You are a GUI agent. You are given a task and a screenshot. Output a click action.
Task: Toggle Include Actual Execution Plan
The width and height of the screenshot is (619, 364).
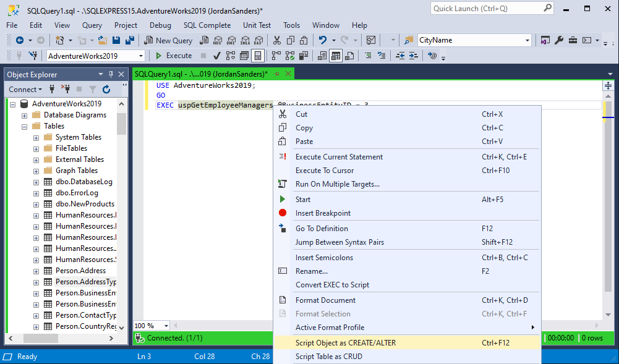click(276, 56)
